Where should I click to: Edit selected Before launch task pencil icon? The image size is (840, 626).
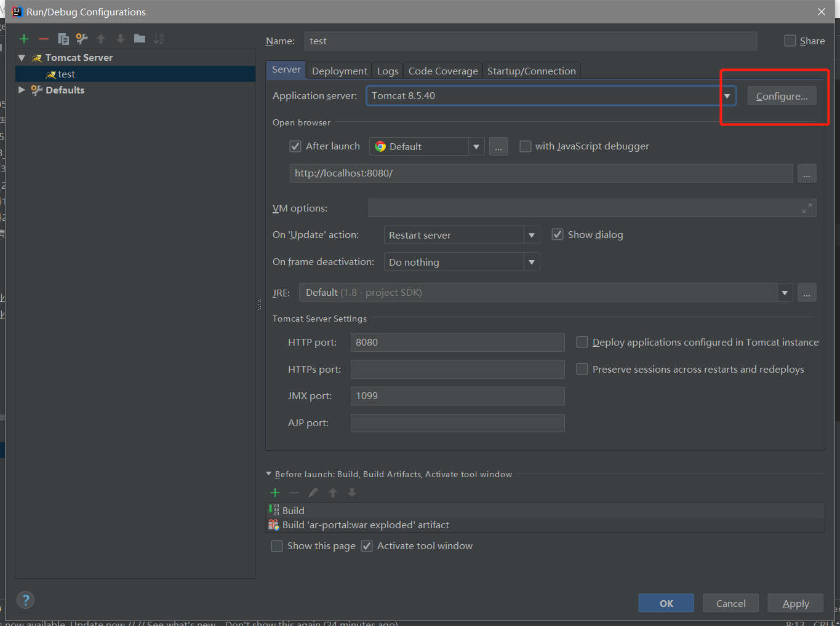click(x=313, y=493)
